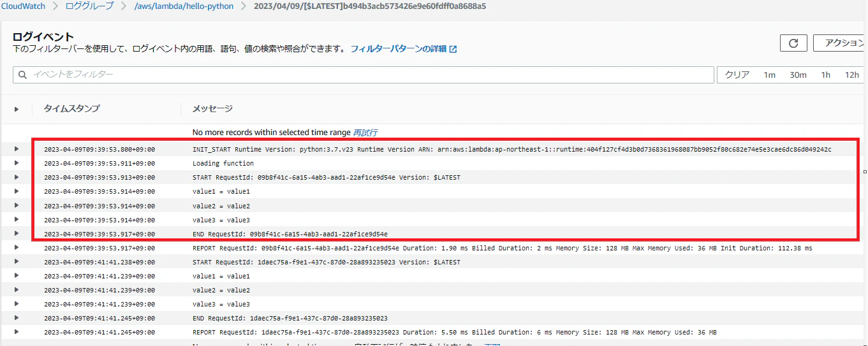Focus the イベントをフィルター search field
Image resolution: width=868 pixels, height=346 pixels.
pyautogui.click(x=364, y=75)
